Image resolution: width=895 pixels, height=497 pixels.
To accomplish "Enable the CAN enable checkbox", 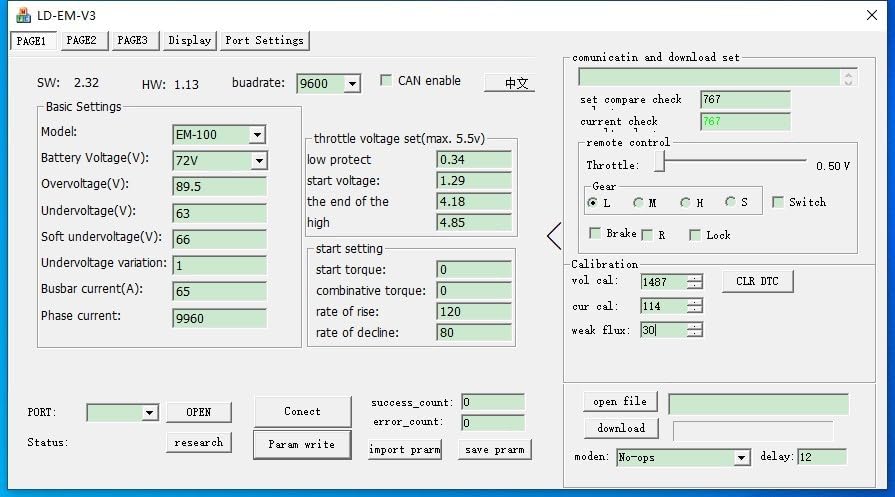I will [386, 80].
